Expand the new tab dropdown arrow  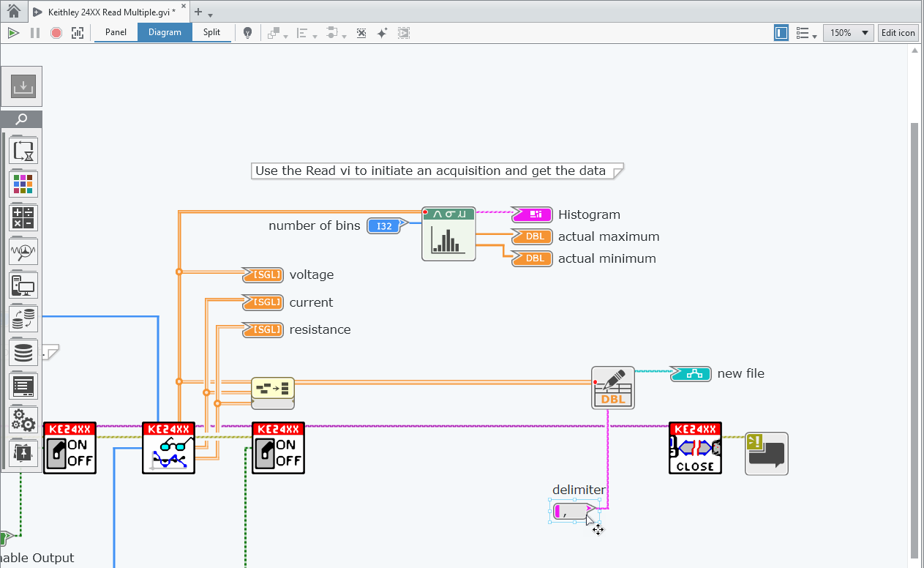[211, 15]
